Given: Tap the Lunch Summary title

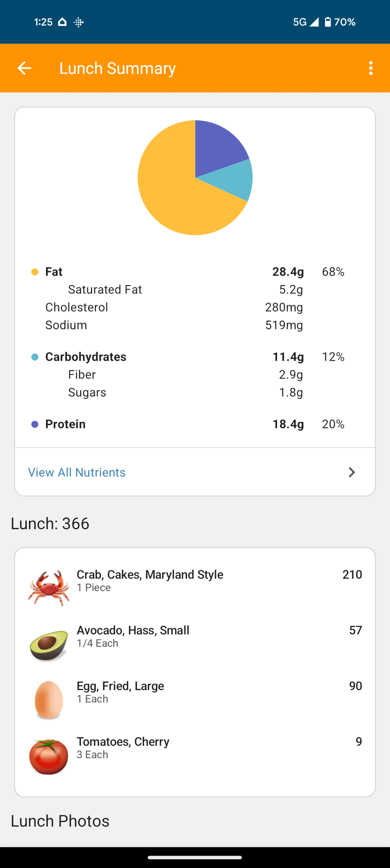Looking at the screenshot, I should 117,68.
